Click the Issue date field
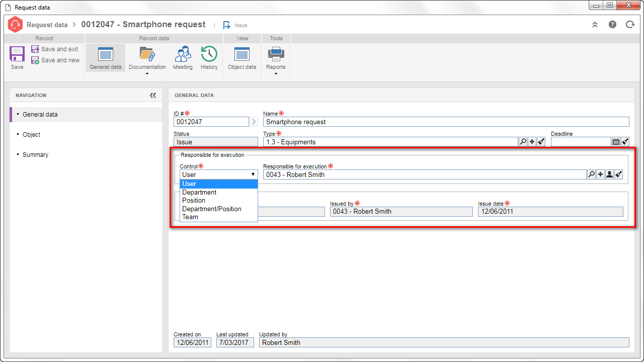Image resolution: width=644 pixels, height=362 pixels. [x=550, y=211]
